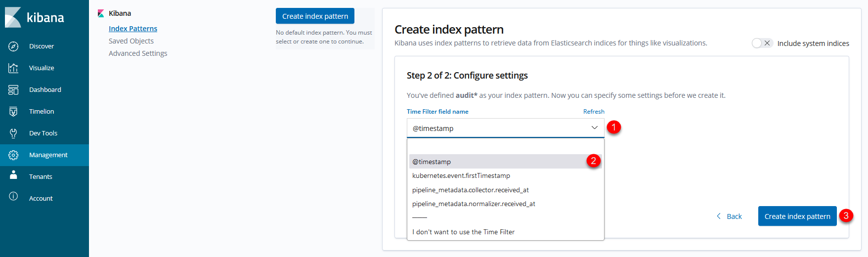Click the small Kibana icon beside the Kibana heading
This screenshot has width=868, height=257.
pos(101,13)
